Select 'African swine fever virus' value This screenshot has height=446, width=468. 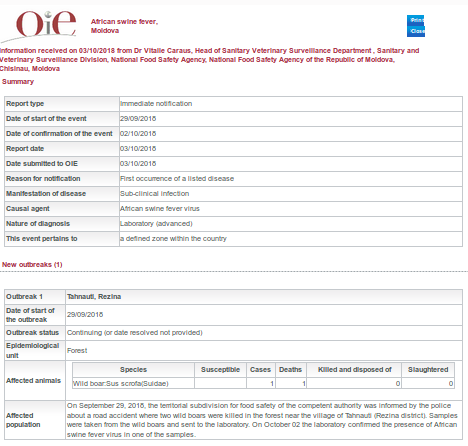click(x=160, y=209)
